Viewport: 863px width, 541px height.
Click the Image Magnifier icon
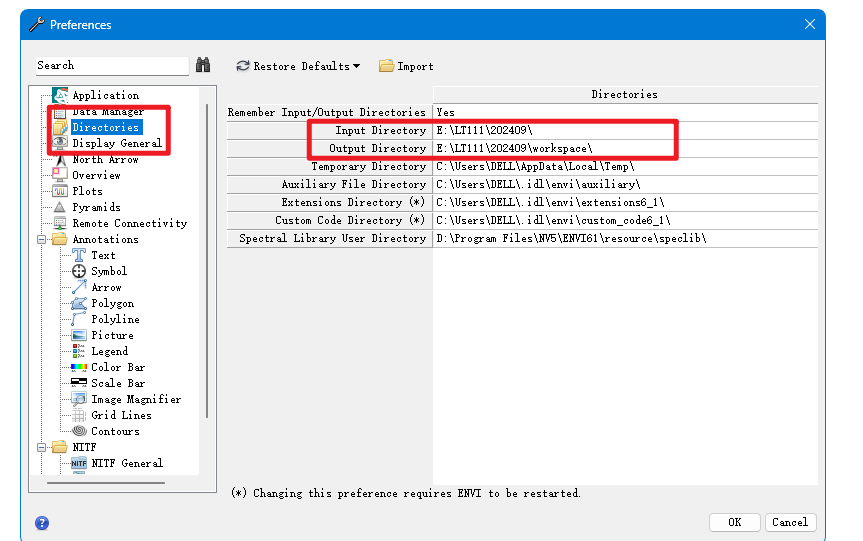click(x=79, y=398)
